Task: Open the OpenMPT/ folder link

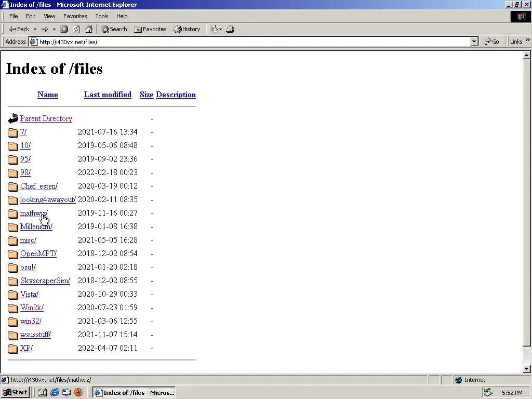Action: click(38, 254)
